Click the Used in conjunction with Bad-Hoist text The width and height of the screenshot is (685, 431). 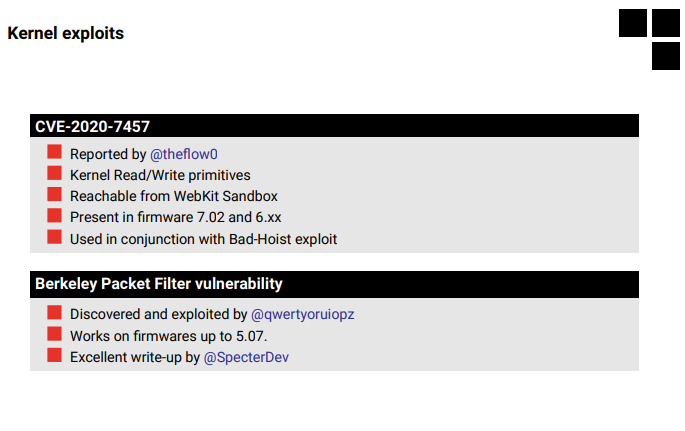[204, 239]
